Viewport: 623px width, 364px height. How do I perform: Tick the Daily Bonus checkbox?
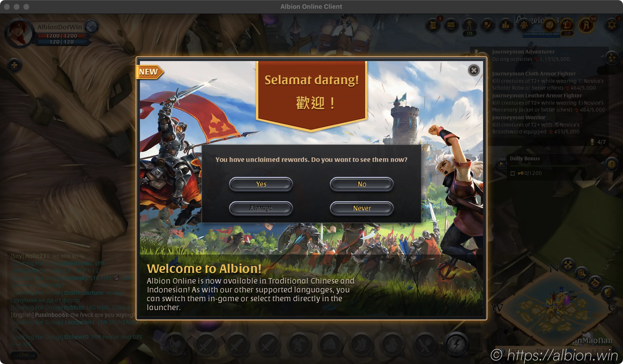click(513, 173)
